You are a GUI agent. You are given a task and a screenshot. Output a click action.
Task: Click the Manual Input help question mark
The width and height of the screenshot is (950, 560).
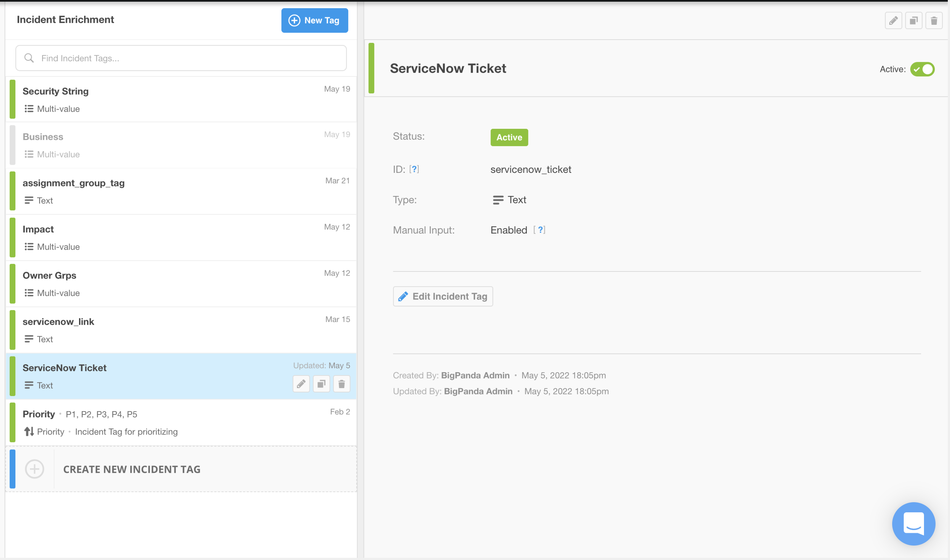(540, 230)
